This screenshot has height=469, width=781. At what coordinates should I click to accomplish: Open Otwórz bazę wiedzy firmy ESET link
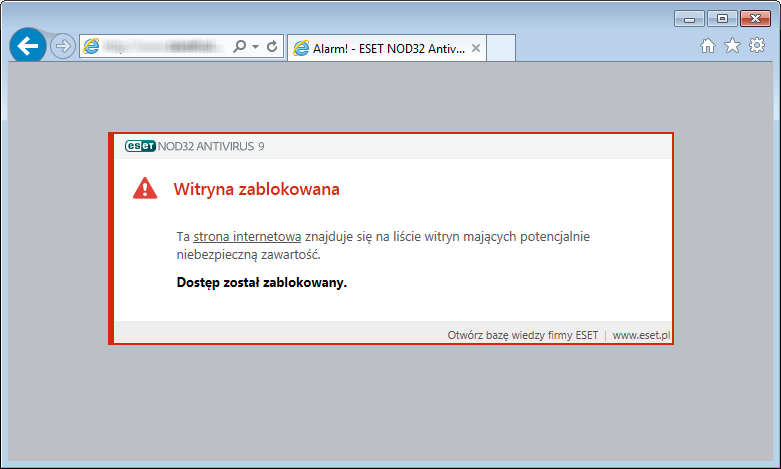pos(522,335)
